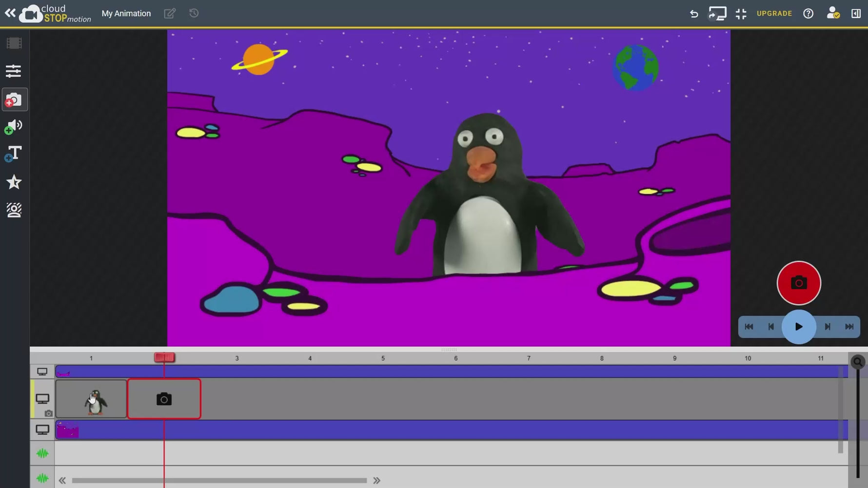Collapse the left sidebar with double chevrons
Image resolution: width=868 pixels, height=488 pixels.
pyautogui.click(x=9, y=13)
